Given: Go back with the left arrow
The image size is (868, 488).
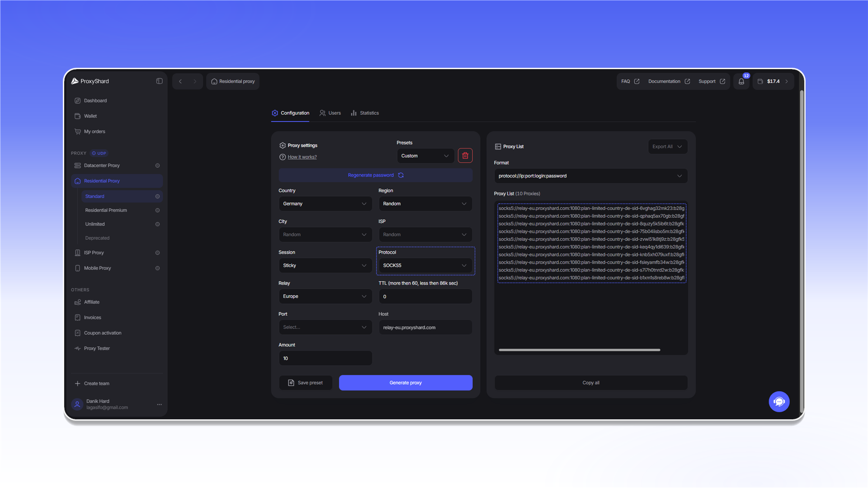Looking at the screenshot, I should pos(180,81).
